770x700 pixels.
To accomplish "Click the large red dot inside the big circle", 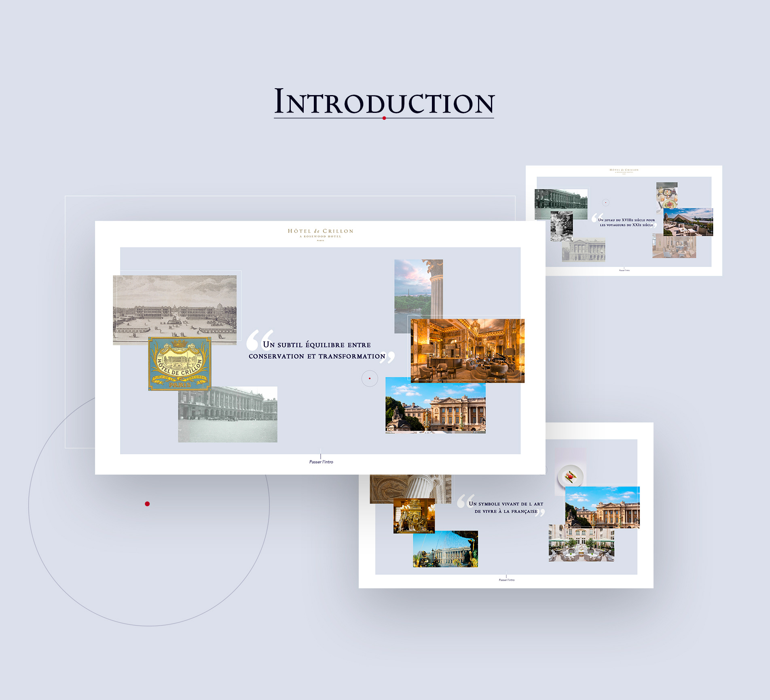I will click(x=147, y=504).
